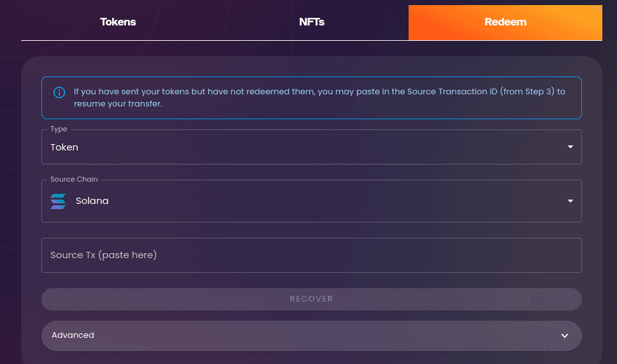Click the info banner text about resuming transfer
Screen dimensions: 617x364
tap(319, 98)
